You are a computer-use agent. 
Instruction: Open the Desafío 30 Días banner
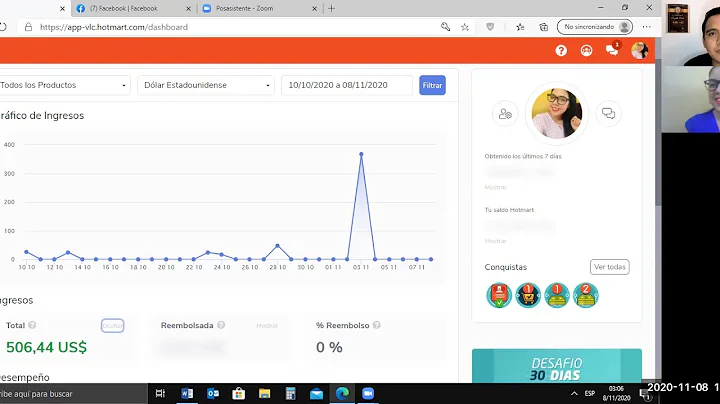[x=557, y=366]
